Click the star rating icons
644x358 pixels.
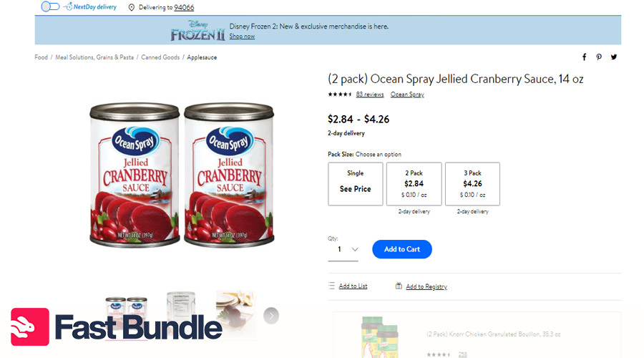pyautogui.click(x=339, y=95)
